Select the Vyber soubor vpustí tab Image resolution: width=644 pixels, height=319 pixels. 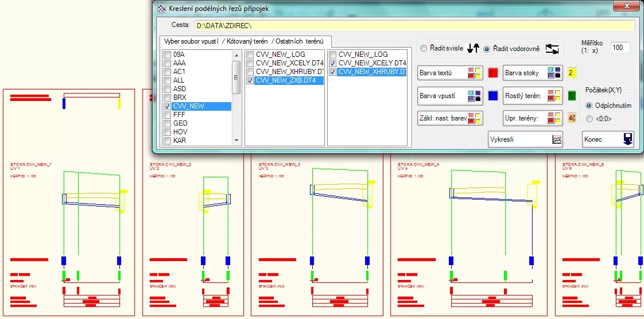(x=192, y=41)
